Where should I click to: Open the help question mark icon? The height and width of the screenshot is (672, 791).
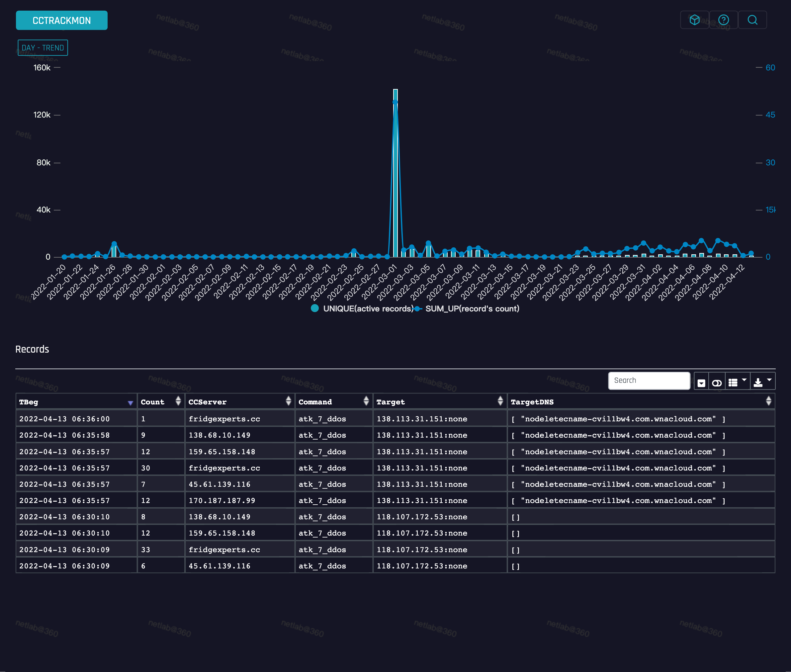point(723,20)
